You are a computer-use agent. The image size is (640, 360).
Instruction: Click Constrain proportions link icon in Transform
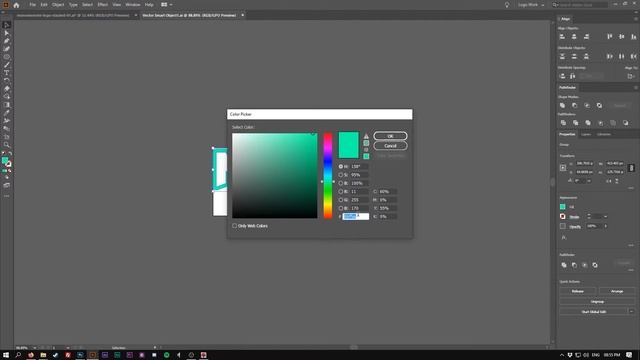click(x=631, y=168)
